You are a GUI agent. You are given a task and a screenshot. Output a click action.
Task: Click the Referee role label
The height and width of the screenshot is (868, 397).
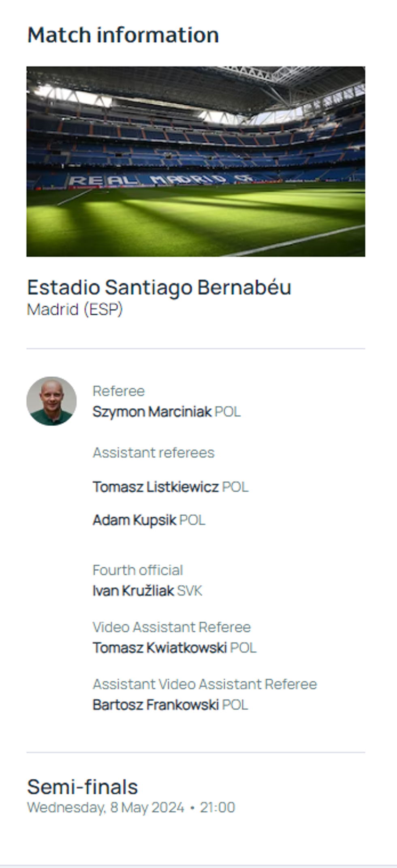coord(118,391)
